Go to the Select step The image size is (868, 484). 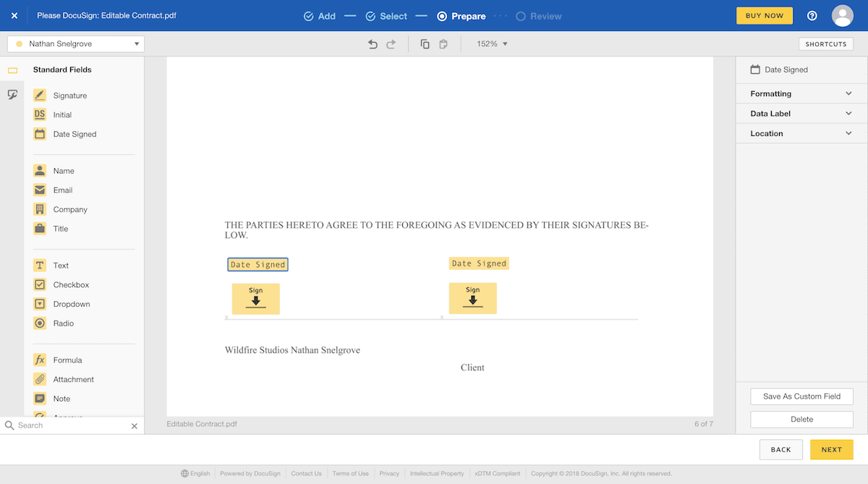tap(386, 16)
